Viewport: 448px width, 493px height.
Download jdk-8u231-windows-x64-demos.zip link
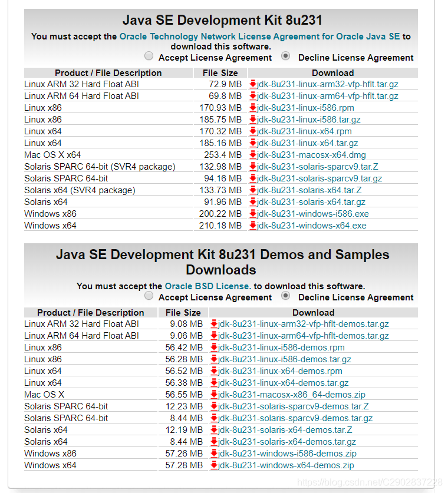click(x=286, y=465)
